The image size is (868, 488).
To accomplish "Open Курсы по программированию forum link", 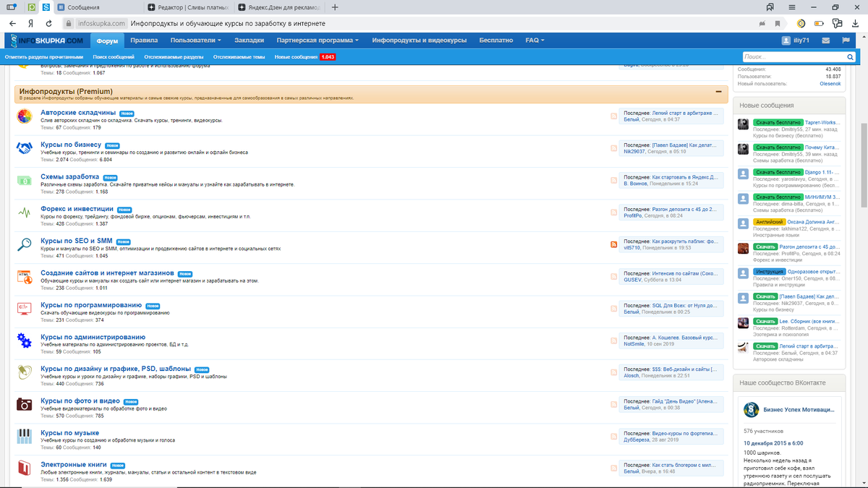I will [91, 305].
